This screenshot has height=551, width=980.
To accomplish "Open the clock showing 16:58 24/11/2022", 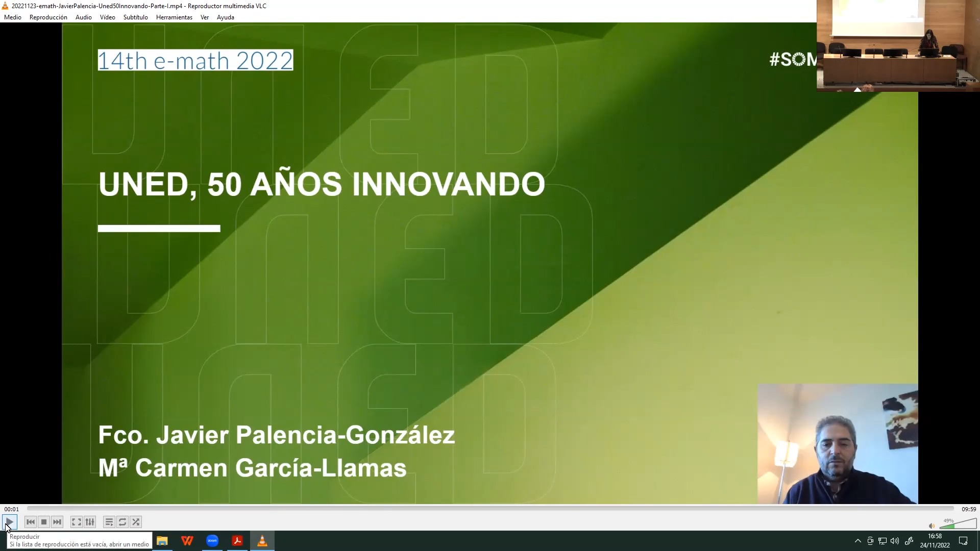I will tap(935, 541).
